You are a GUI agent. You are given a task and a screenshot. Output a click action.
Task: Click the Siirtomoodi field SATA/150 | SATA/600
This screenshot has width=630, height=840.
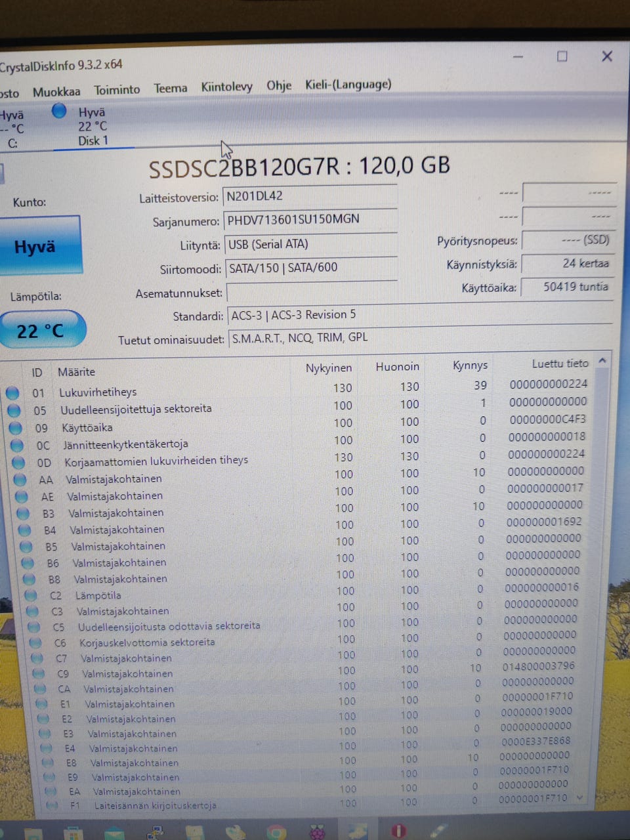[x=311, y=268]
